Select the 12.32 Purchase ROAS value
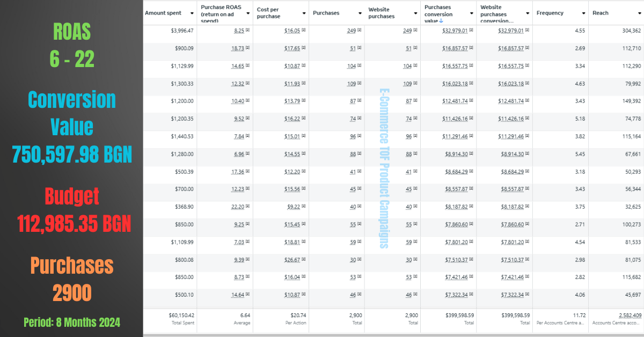This screenshot has height=337, width=644. tap(238, 84)
